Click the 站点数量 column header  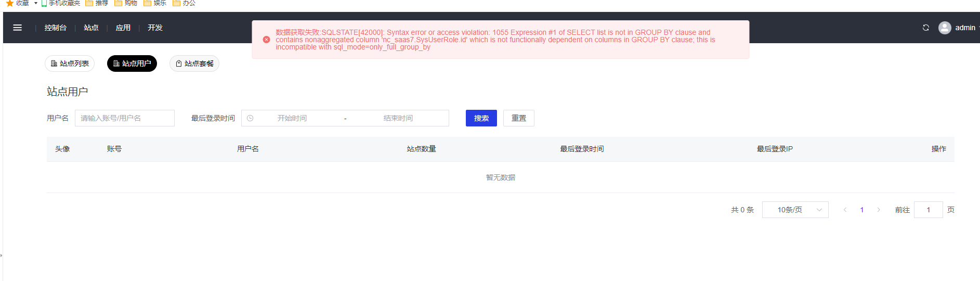point(422,149)
